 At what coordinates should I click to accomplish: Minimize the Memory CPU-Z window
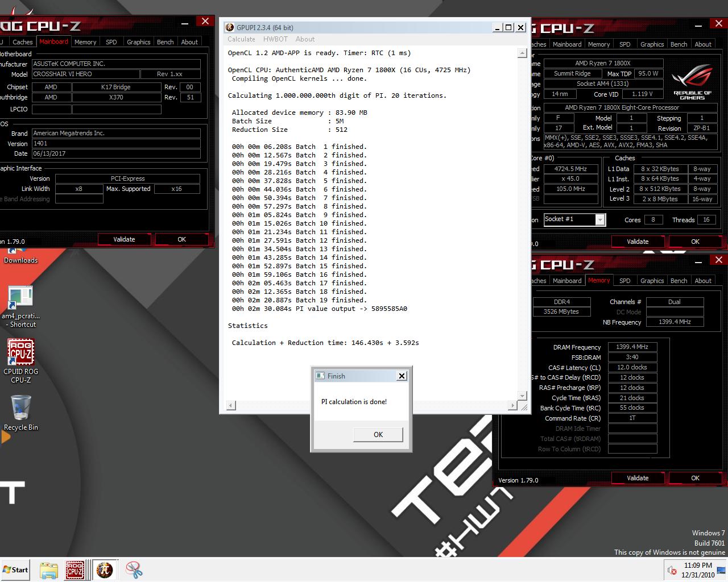(698, 262)
